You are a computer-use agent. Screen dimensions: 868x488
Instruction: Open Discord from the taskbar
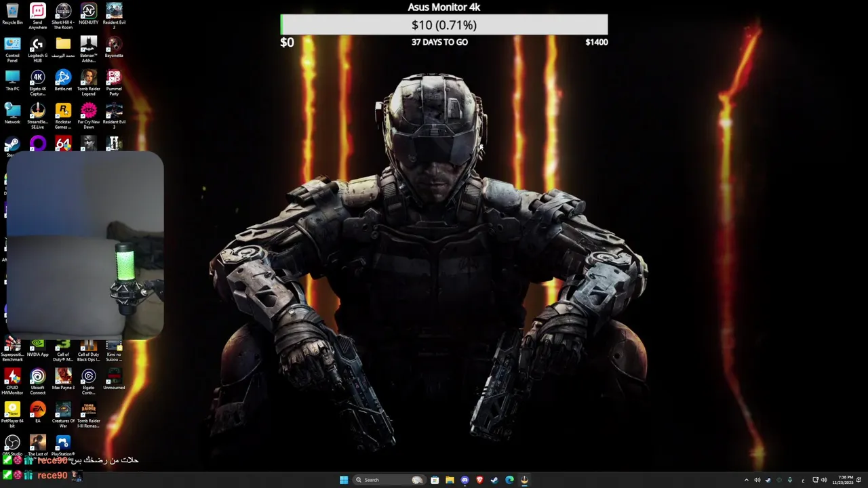465,480
